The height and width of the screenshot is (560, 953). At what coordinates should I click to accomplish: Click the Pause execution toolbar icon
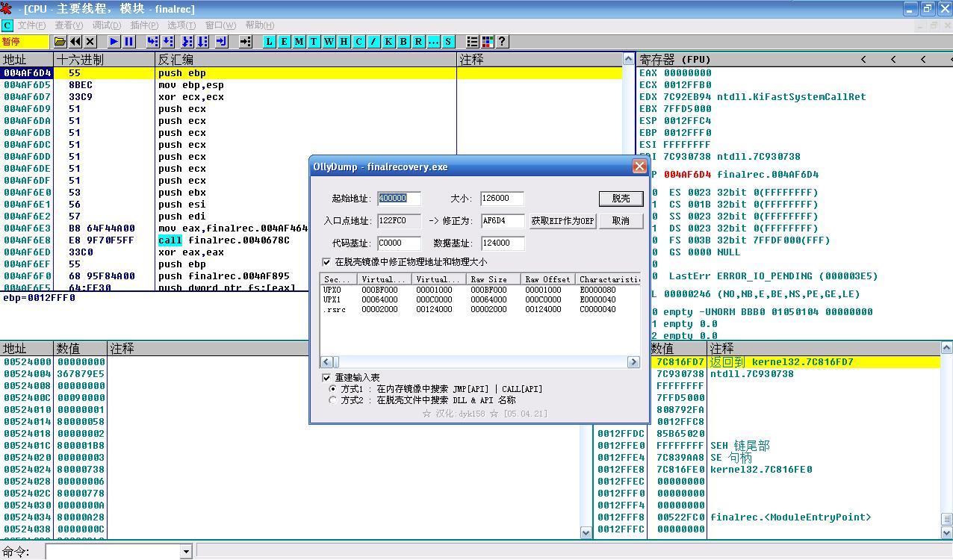[129, 42]
